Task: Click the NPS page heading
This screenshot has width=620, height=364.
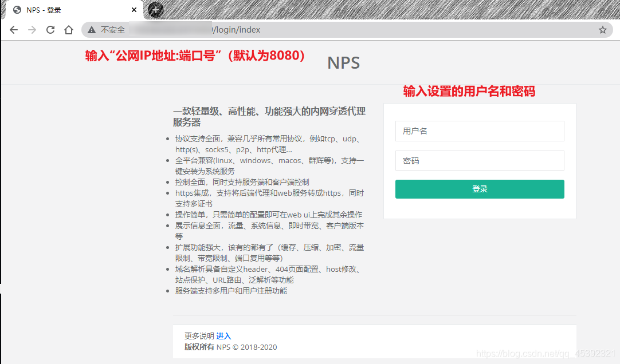Action: point(344,63)
